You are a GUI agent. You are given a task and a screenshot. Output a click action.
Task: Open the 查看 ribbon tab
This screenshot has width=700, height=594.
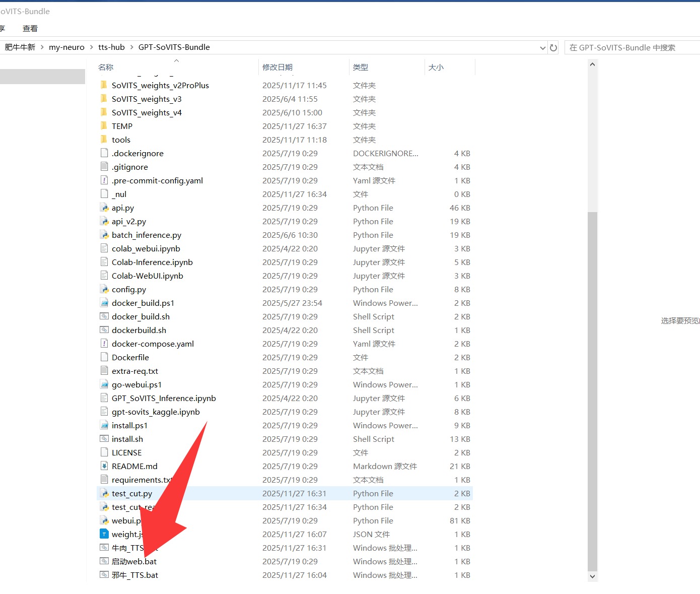[30, 29]
